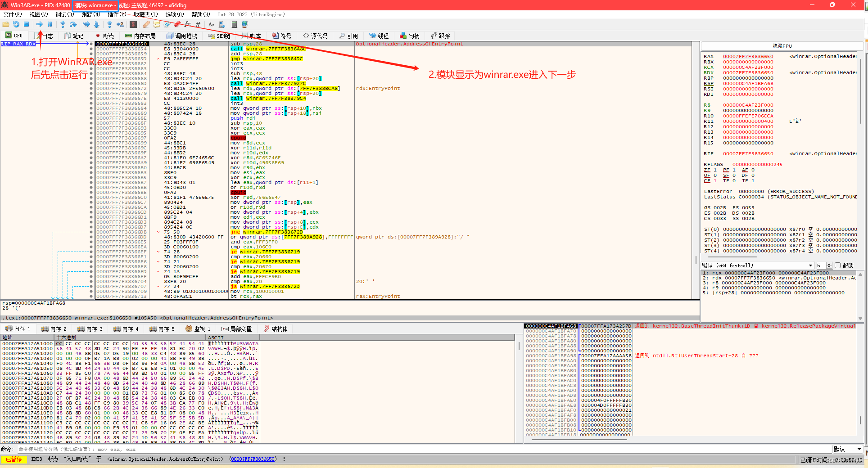The height and width of the screenshot is (468, 868).
Task: Open the 调试(D) menu
Action: 65,14
